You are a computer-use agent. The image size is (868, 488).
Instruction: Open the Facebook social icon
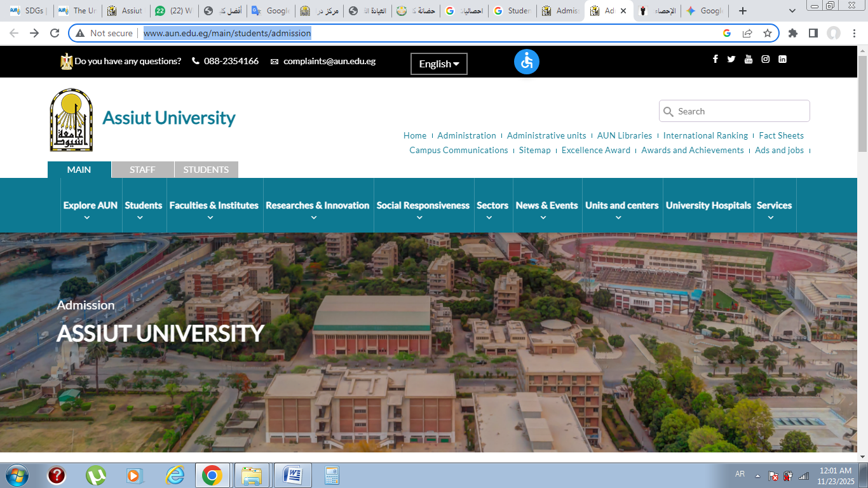715,59
